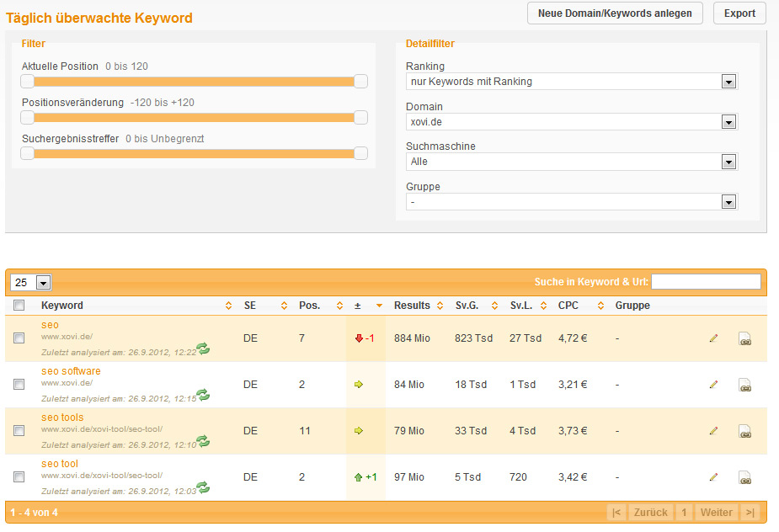Sort table by SE column arrows
The height and width of the screenshot is (532, 779).
pos(284,306)
